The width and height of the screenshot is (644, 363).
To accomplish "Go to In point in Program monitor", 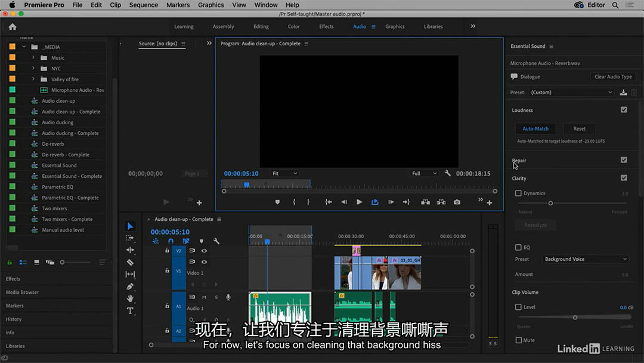I will [329, 202].
